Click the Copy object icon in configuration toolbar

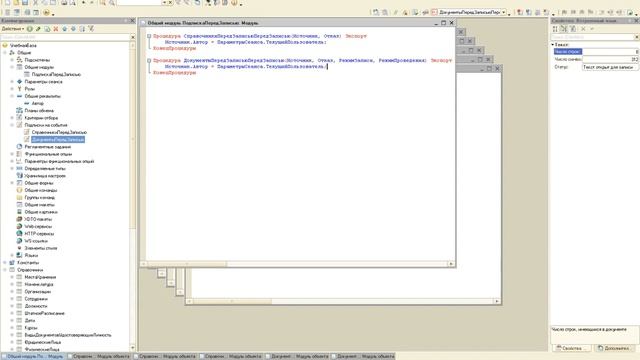click(47, 29)
